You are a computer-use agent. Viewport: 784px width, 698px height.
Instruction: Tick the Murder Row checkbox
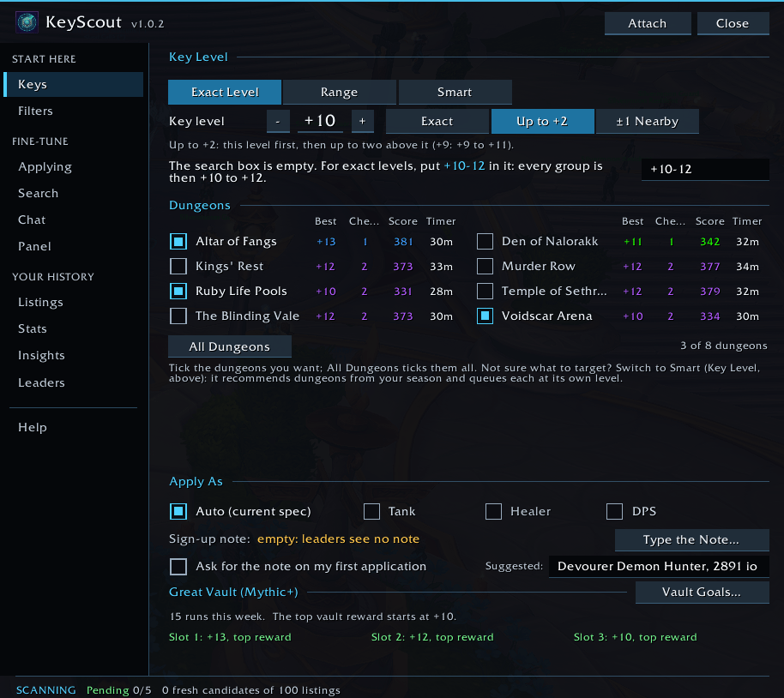point(485,267)
